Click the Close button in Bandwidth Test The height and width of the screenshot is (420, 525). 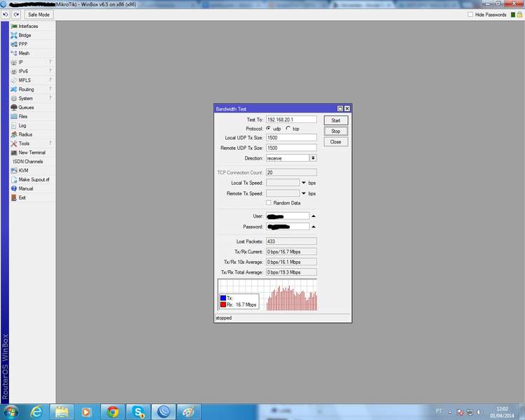[x=336, y=142]
